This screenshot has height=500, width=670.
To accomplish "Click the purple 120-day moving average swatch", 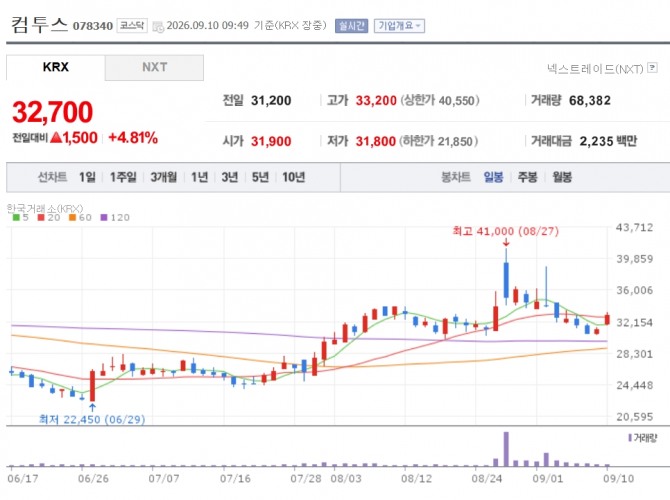I will tap(104, 218).
